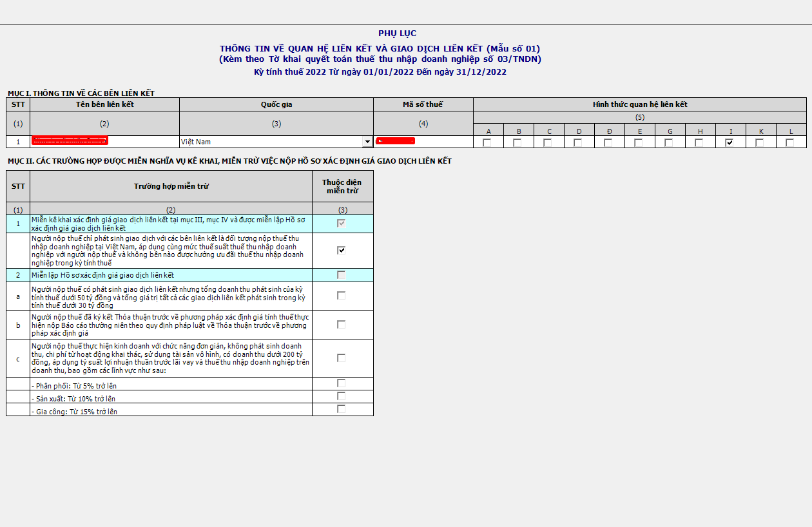Tick exemption case b, Thỏa thuận trước checkbox
The height and width of the screenshot is (527, 812).
tap(342, 325)
